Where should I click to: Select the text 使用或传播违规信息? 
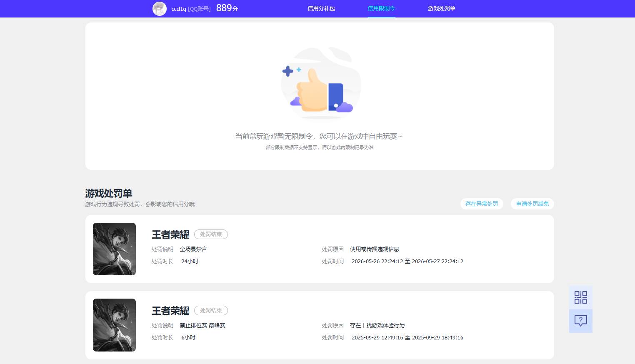pos(375,249)
